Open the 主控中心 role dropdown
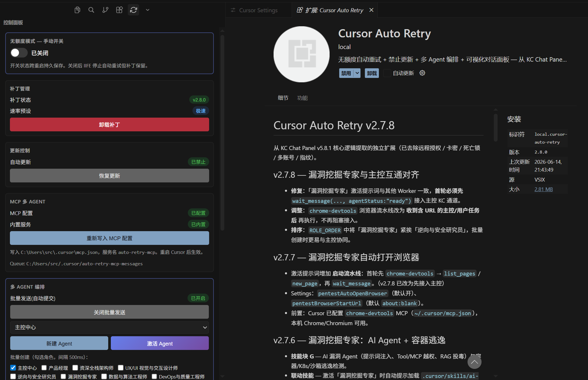 click(x=109, y=327)
